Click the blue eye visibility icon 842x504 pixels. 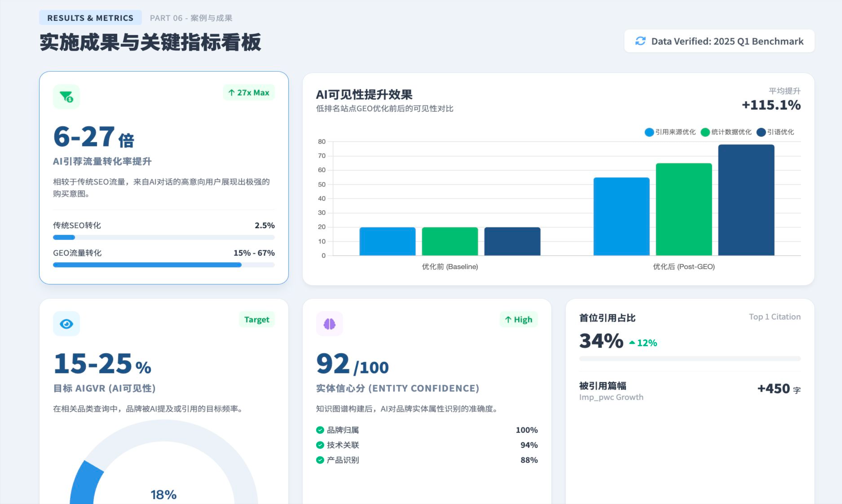(x=66, y=324)
